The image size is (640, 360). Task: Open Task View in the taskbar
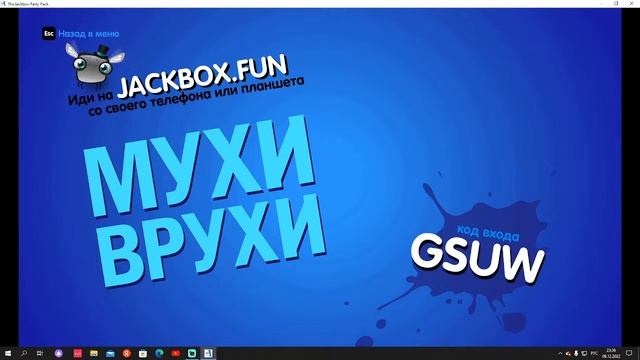tap(40, 353)
